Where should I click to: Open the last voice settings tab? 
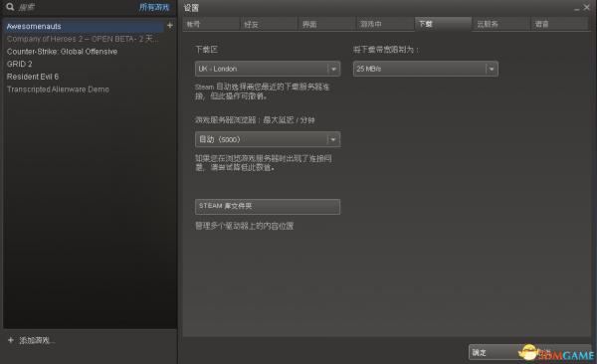(x=559, y=24)
